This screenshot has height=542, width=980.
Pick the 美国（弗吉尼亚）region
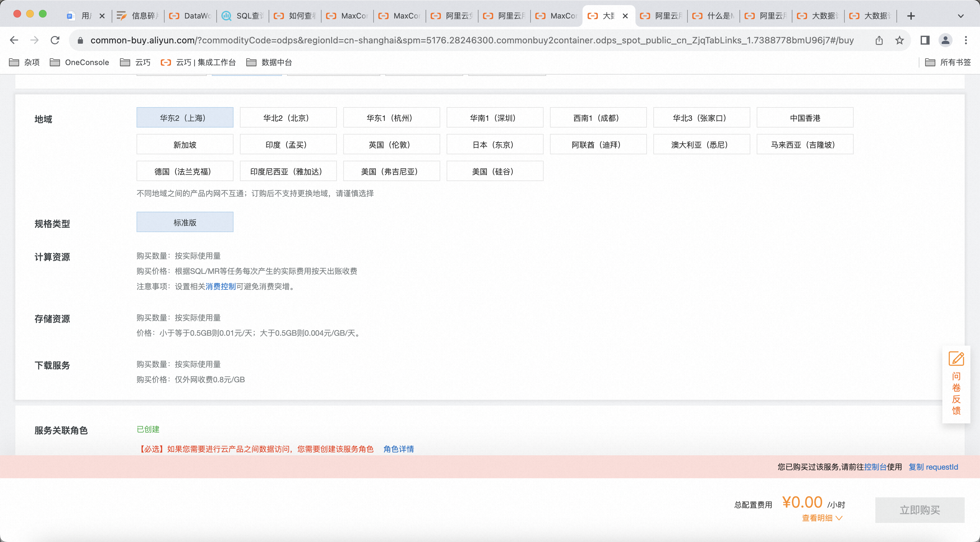pyautogui.click(x=391, y=171)
